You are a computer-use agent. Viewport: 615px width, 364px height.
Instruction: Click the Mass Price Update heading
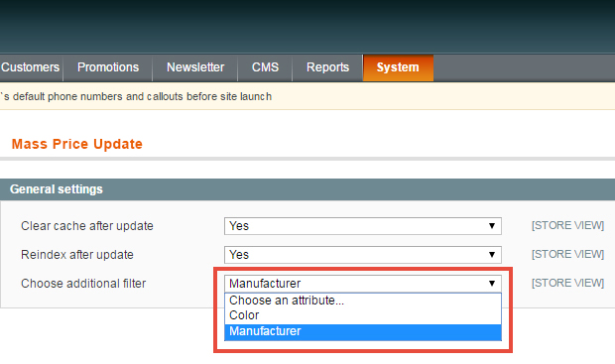tap(77, 144)
